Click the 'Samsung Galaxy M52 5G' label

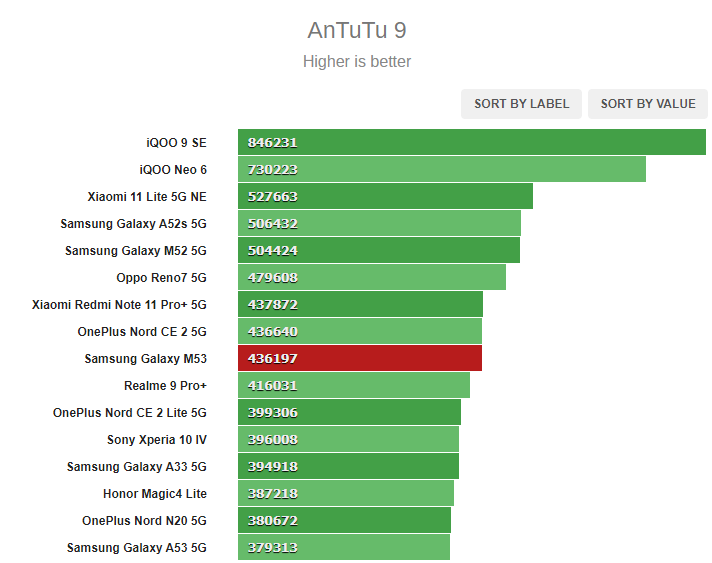(136, 251)
